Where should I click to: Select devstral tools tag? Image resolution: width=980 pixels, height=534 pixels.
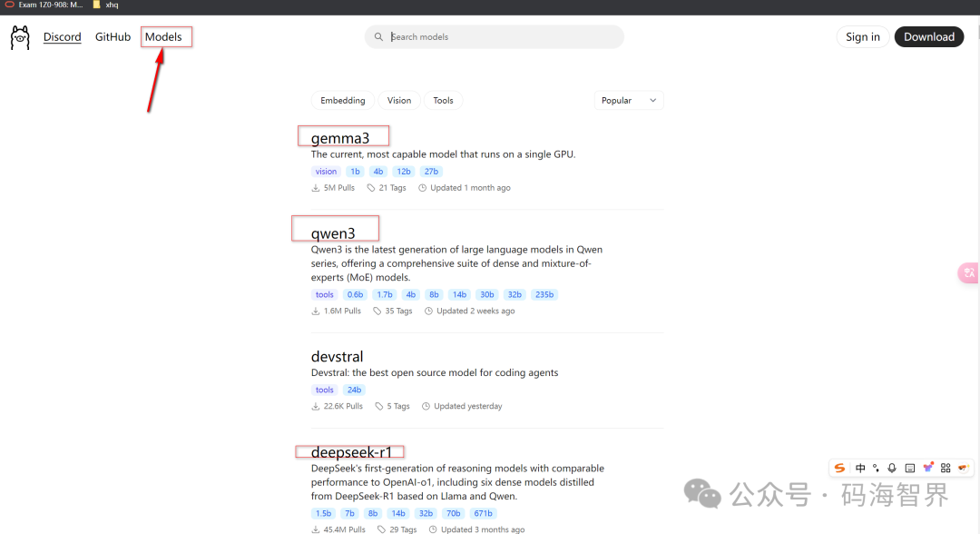324,390
